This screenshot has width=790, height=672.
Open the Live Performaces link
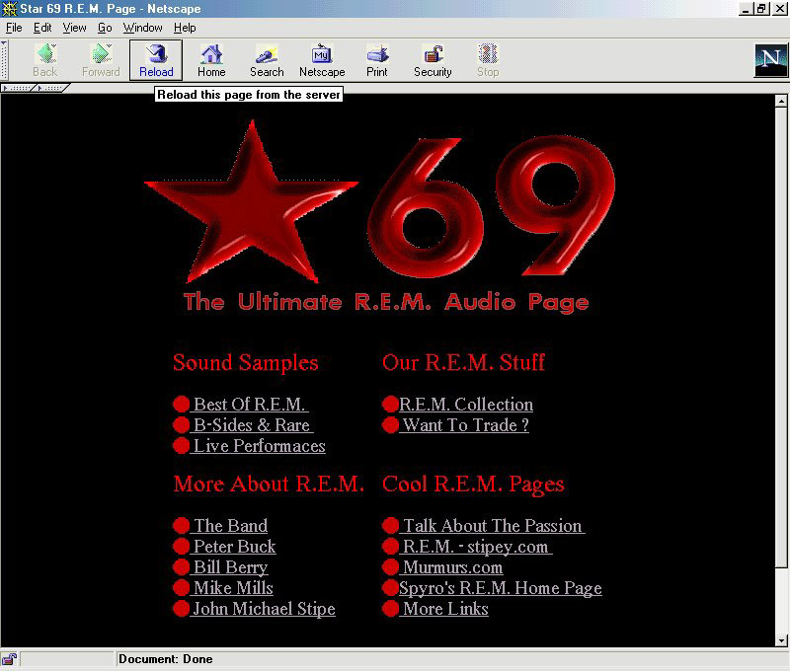[x=258, y=446]
